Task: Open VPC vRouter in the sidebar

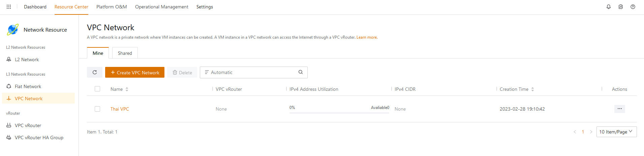Action: point(28,125)
